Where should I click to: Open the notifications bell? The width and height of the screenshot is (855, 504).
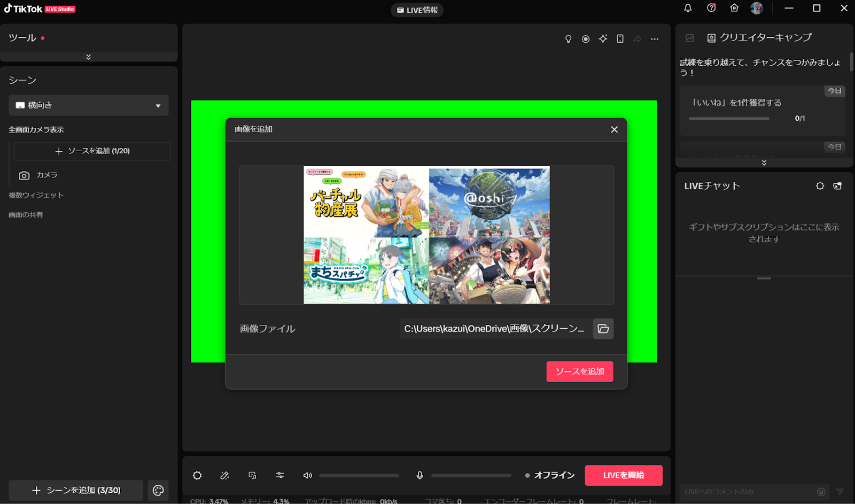tap(688, 8)
